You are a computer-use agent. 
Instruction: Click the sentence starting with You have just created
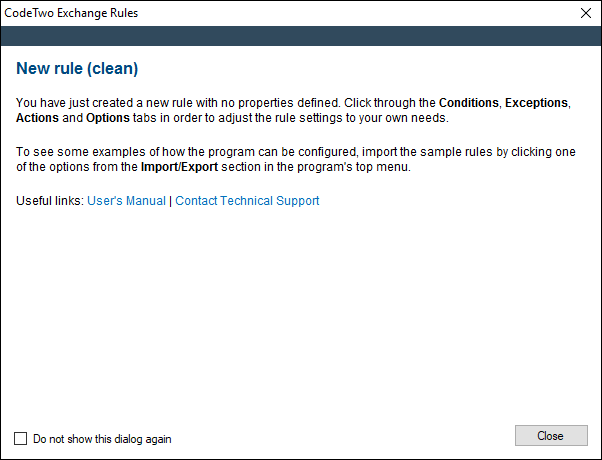pos(293,110)
